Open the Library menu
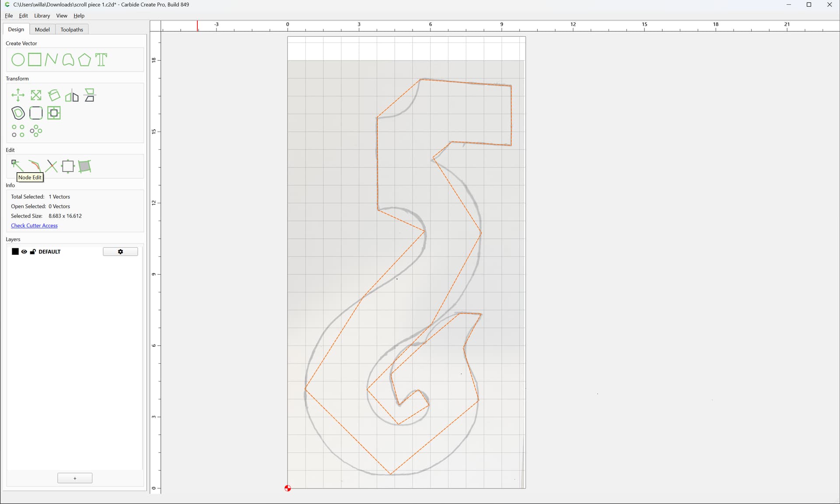Image resolution: width=840 pixels, height=504 pixels. tap(42, 16)
